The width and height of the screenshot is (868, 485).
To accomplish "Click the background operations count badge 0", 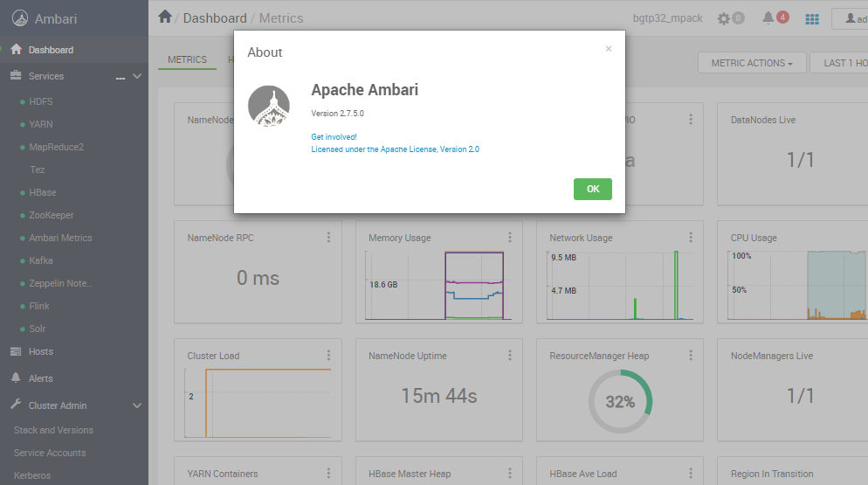I will tap(738, 18).
